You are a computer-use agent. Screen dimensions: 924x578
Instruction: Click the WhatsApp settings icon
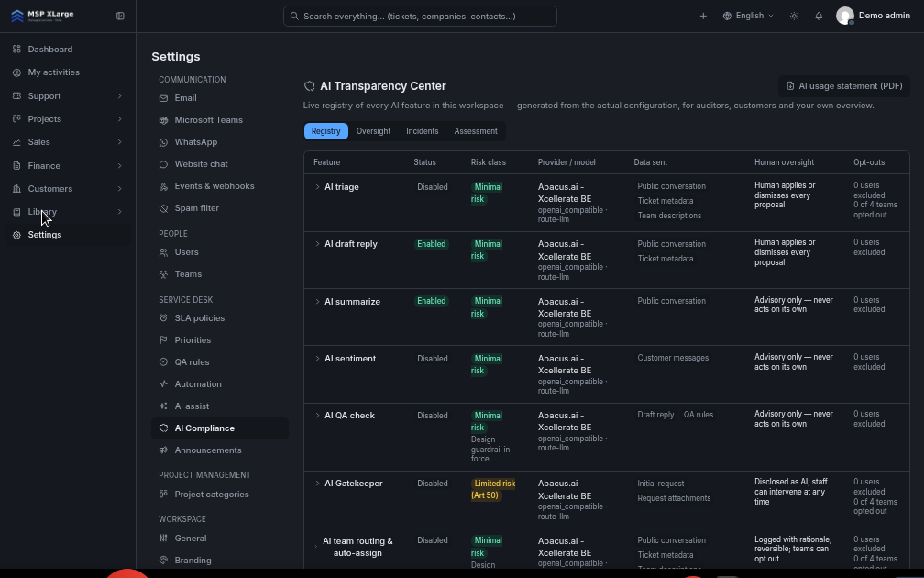163,142
